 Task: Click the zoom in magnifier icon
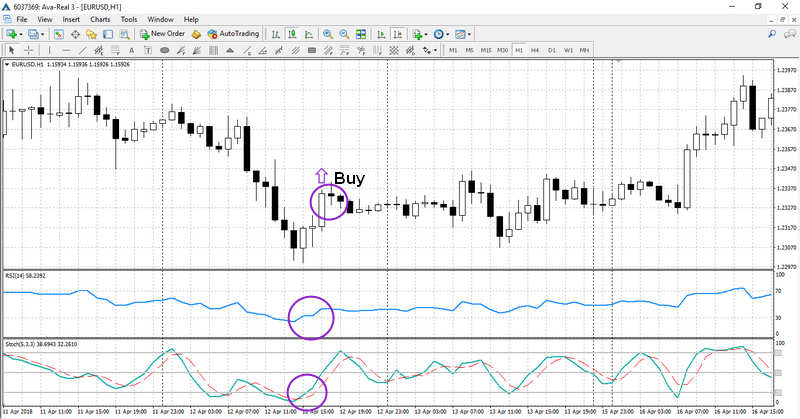[327, 34]
